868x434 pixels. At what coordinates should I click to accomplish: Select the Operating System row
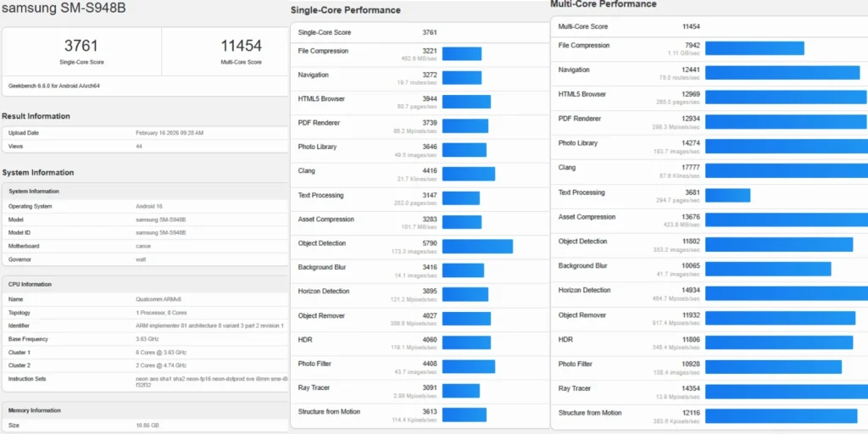pyautogui.click(x=144, y=206)
